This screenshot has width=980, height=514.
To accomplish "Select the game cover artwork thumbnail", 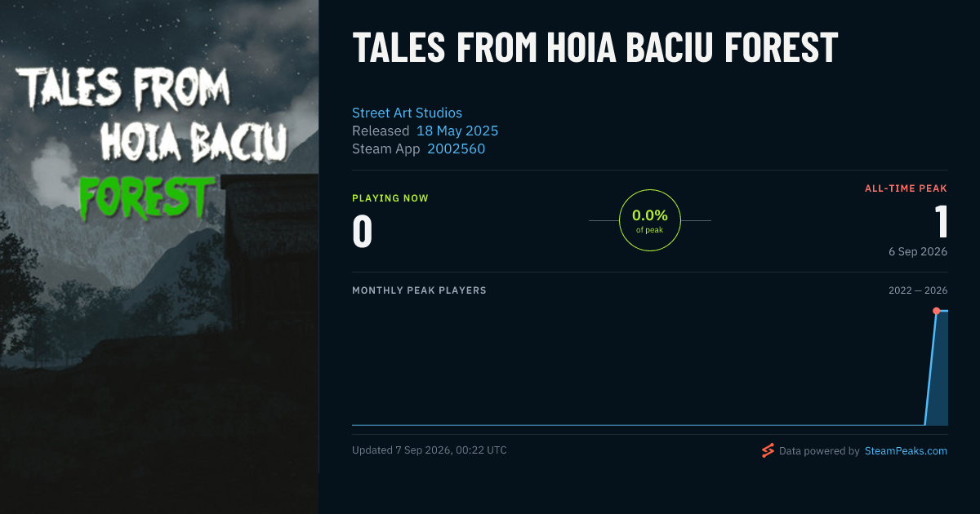I will [x=159, y=257].
